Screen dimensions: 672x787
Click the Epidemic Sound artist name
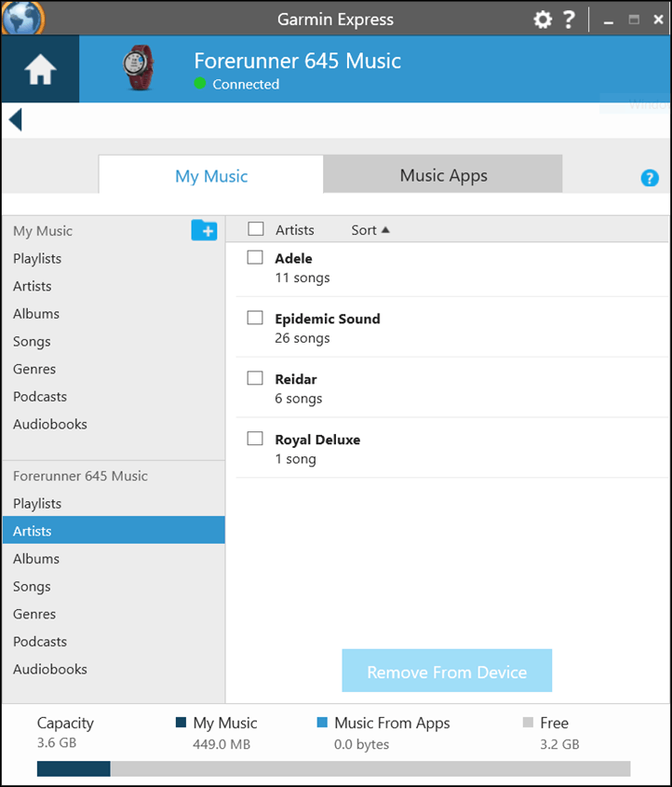click(x=328, y=319)
